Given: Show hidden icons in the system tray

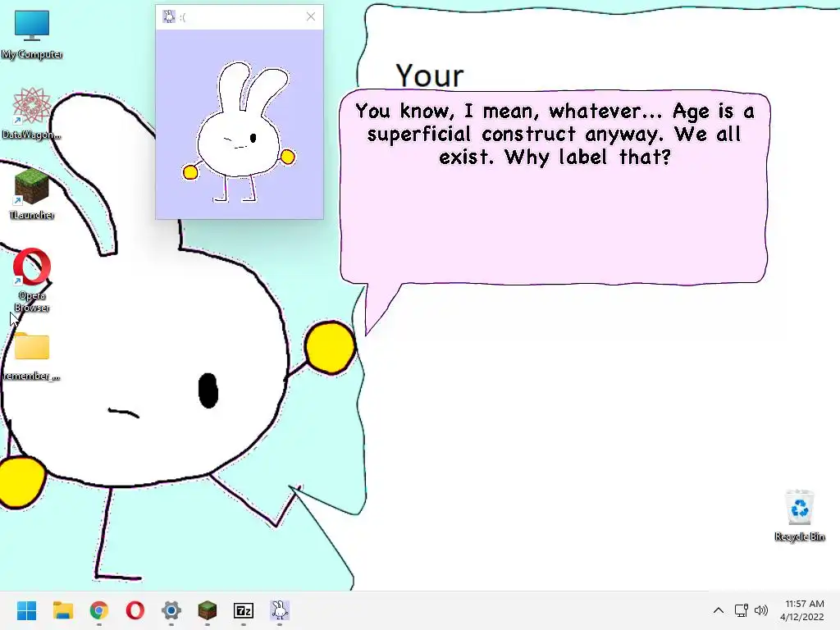Looking at the screenshot, I should click(719, 610).
